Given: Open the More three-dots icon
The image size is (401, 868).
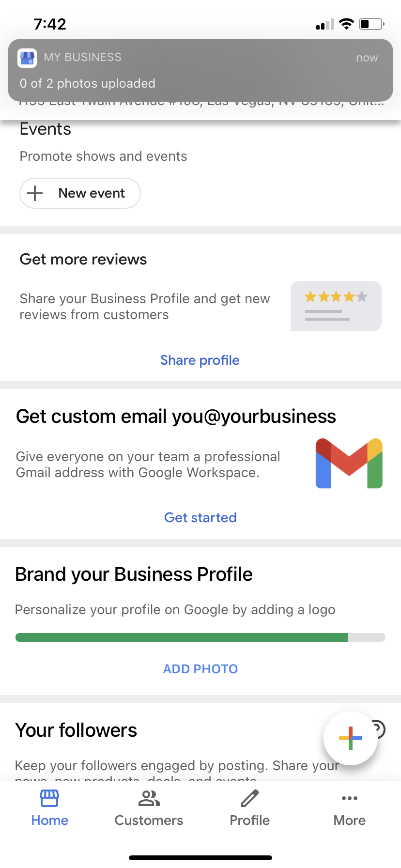Looking at the screenshot, I should click(x=350, y=798).
